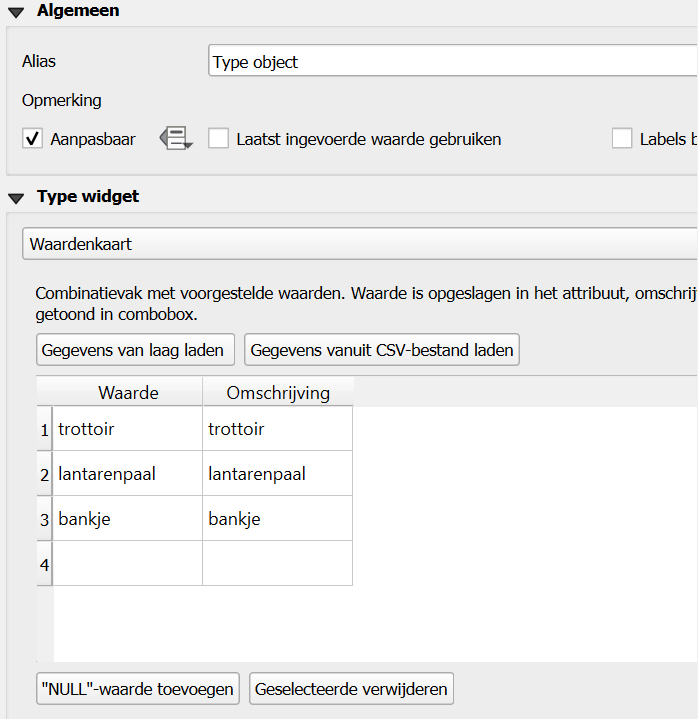Screen dimensions: 698x719
Task: Collapse the Algemeen section
Action: (x=17, y=12)
